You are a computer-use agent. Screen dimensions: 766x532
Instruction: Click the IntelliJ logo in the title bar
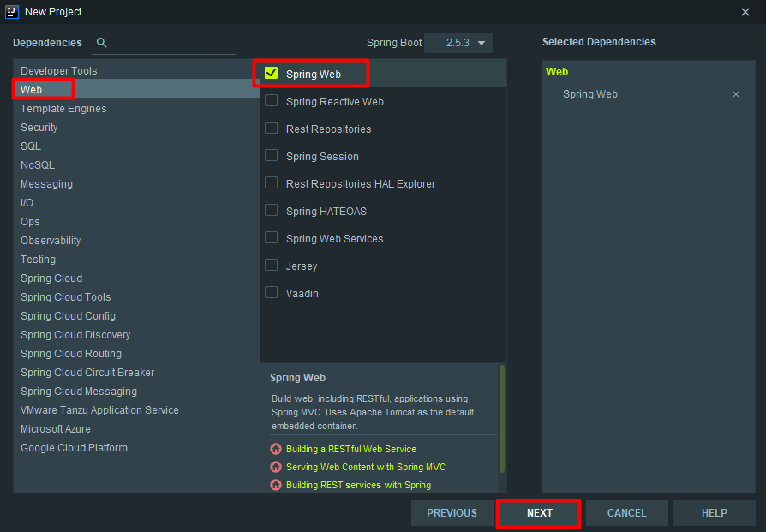(12, 12)
